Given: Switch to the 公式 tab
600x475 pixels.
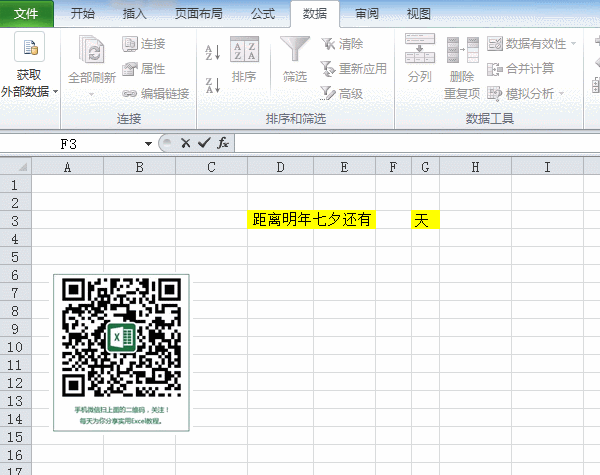Looking at the screenshot, I should [x=263, y=13].
